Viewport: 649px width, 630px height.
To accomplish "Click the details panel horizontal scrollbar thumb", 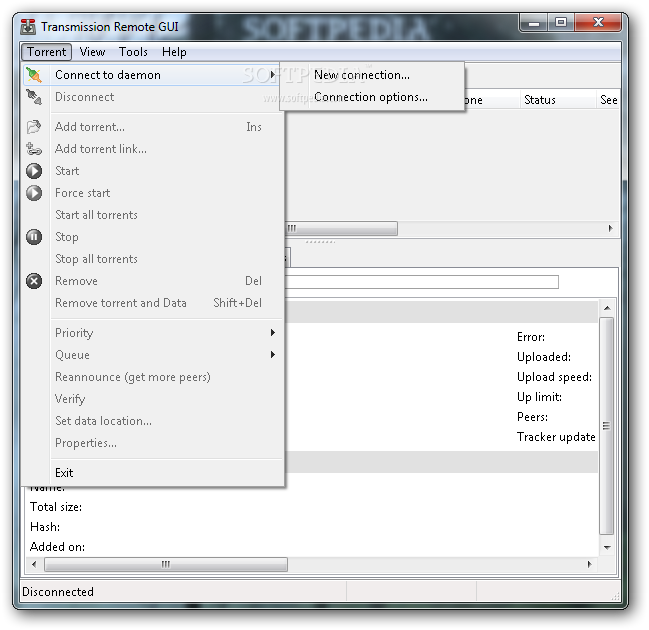I will point(166,564).
